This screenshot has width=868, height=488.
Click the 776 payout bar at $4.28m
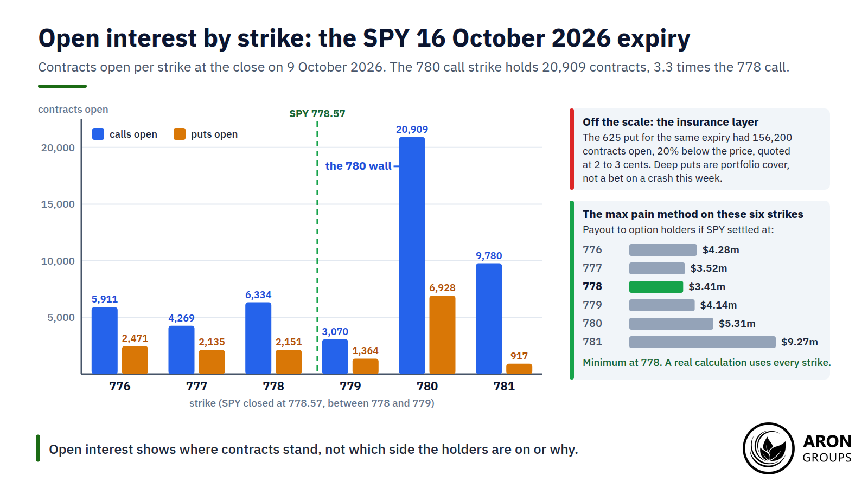(x=663, y=250)
